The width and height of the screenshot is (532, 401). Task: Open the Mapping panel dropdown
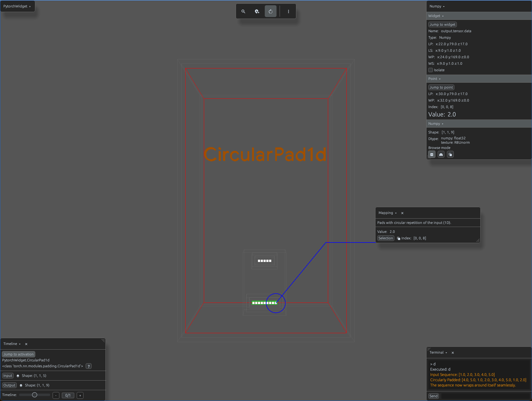click(388, 213)
